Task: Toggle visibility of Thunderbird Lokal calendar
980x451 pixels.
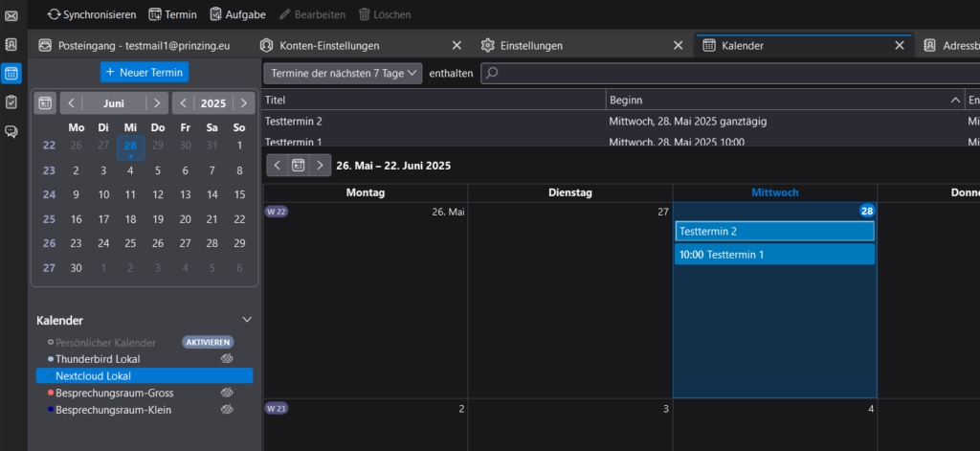Action: coord(227,358)
